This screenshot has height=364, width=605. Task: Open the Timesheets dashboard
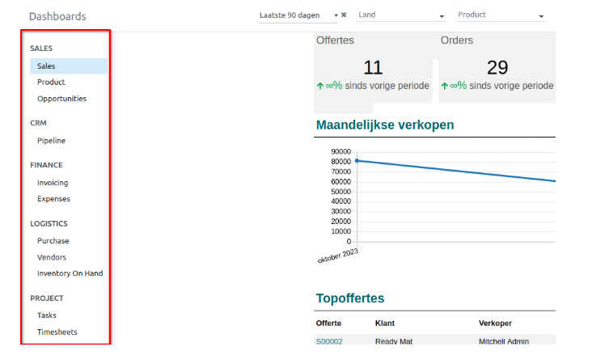(57, 332)
